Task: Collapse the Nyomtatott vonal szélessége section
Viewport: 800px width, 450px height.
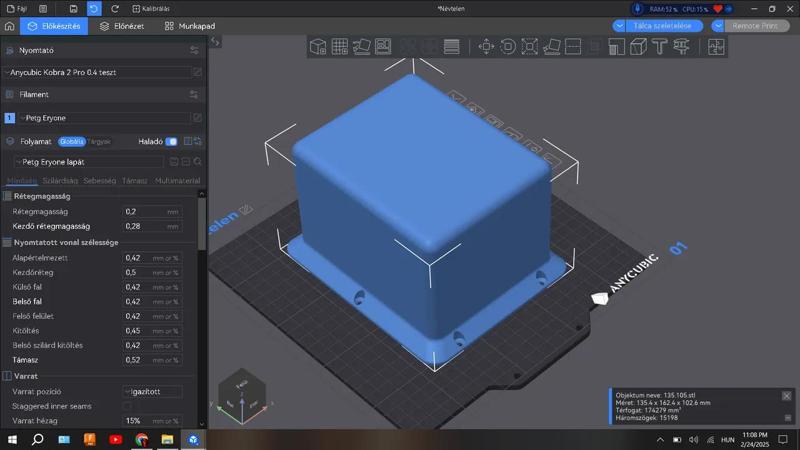Action: [x=66, y=242]
